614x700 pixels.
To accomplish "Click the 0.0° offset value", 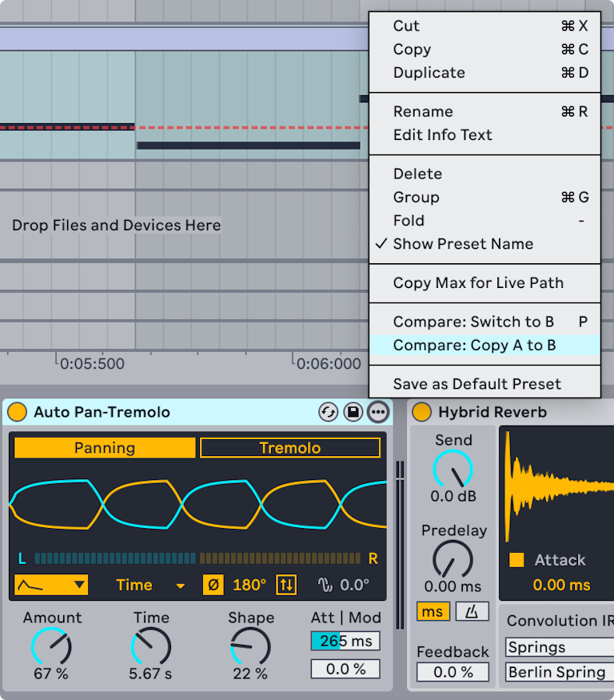I will point(355,585).
